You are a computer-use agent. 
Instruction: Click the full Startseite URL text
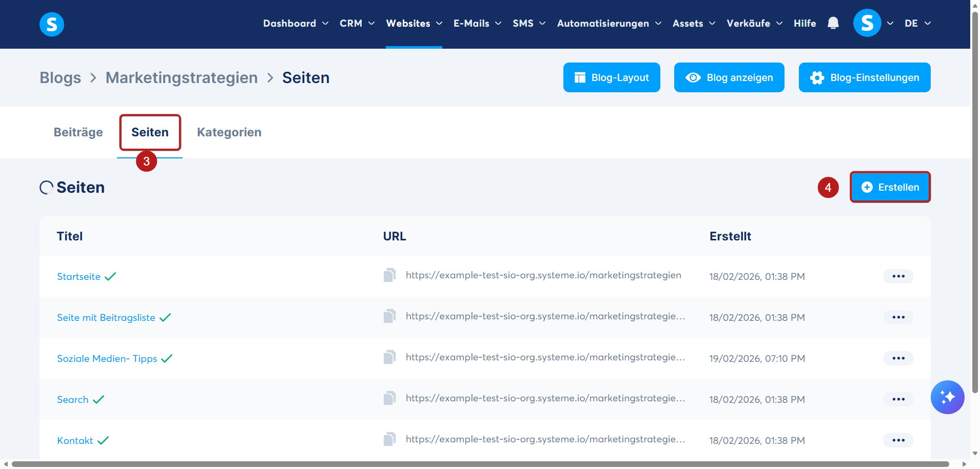[x=543, y=275]
